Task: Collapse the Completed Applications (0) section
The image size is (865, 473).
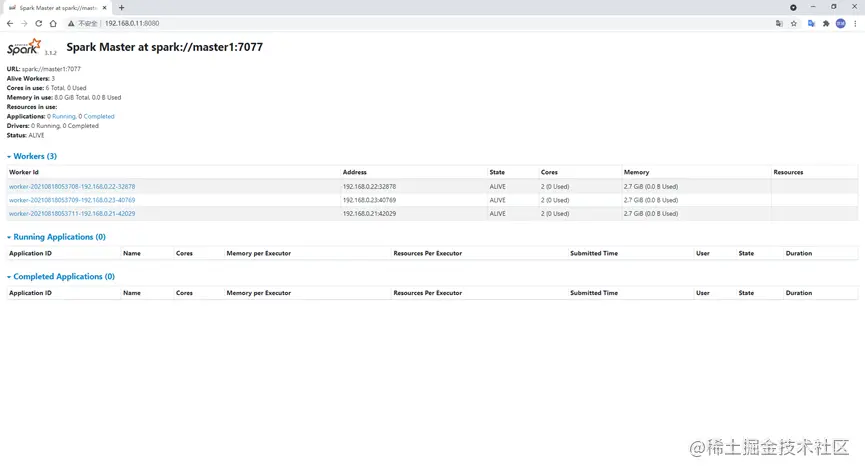Action: [61, 277]
